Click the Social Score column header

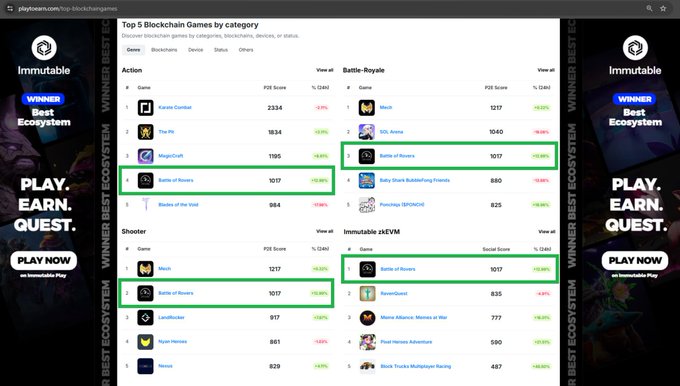coord(496,249)
